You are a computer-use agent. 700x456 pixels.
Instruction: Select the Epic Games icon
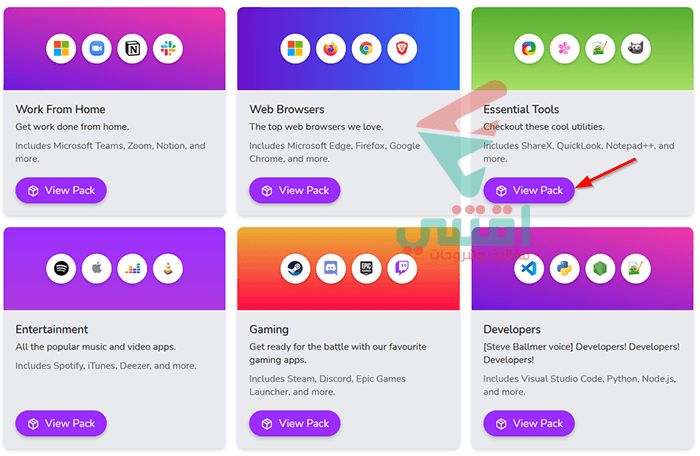[x=367, y=268]
